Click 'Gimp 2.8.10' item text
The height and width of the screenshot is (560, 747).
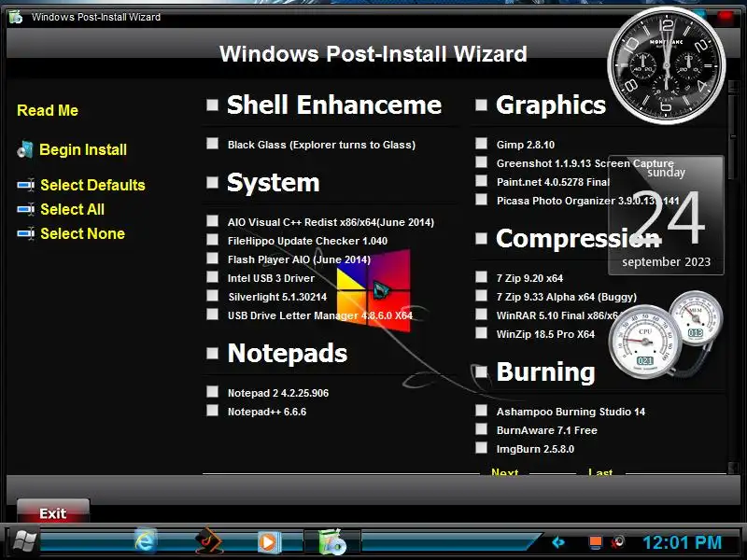pyautogui.click(x=526, y=145)
